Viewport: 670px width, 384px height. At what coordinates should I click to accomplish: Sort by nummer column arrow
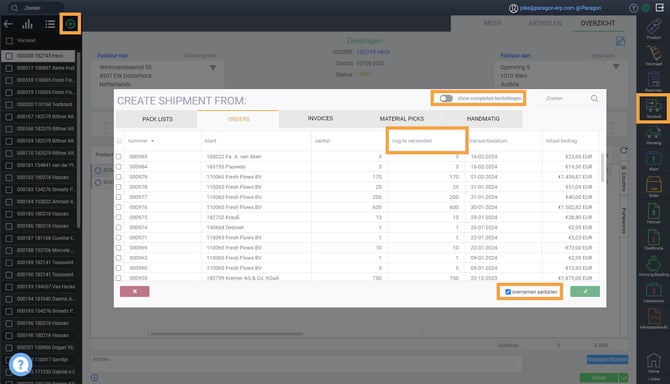tap(153, 141)
